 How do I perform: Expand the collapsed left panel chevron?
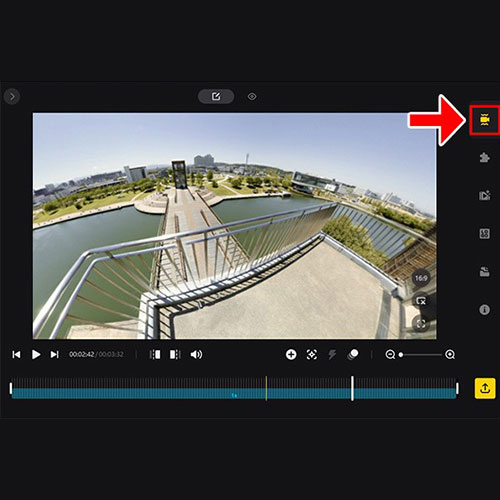(12, 97)
